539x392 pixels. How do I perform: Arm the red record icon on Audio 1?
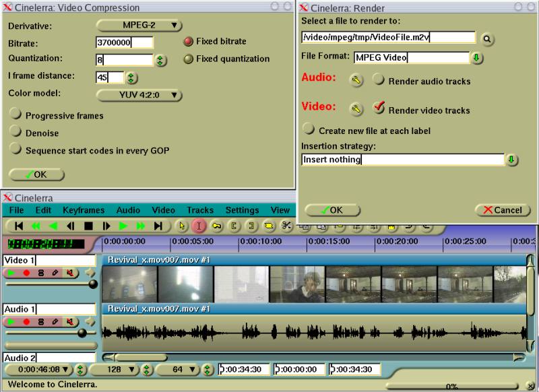click(26, 322)
